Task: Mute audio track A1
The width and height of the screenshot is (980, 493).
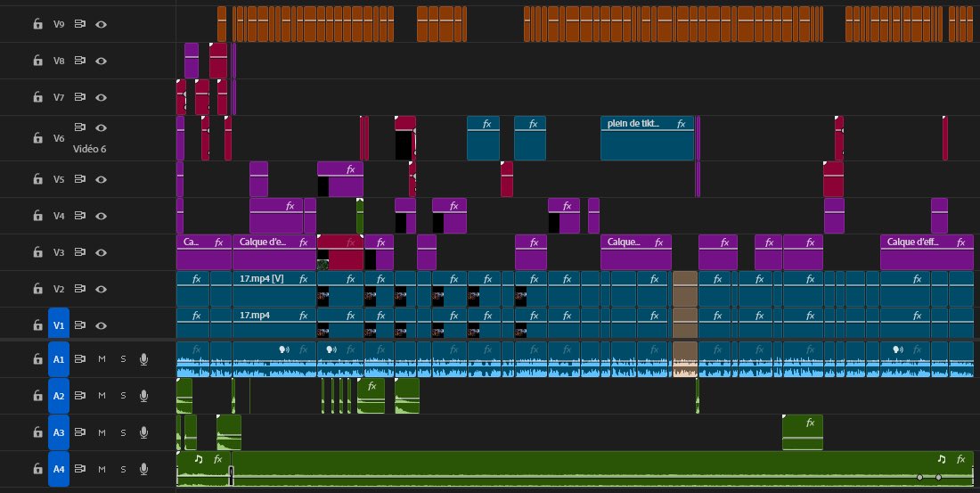Action: tap(102, 359)
